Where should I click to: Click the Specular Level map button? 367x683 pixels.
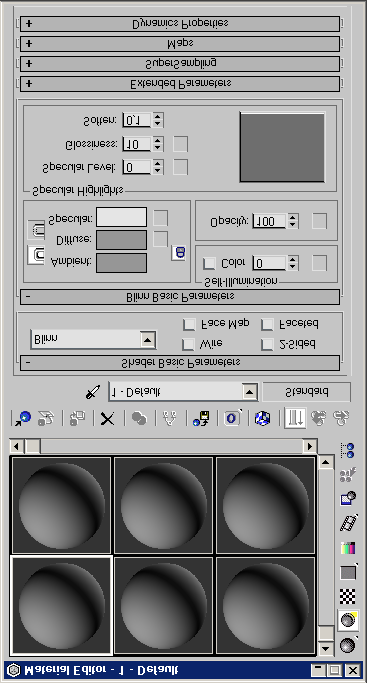coord(181,167)
